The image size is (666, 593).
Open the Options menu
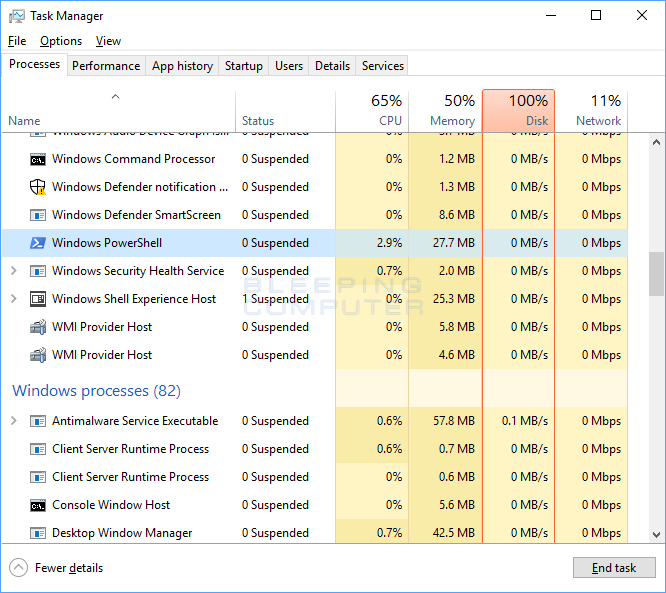(x=61, y=41)
